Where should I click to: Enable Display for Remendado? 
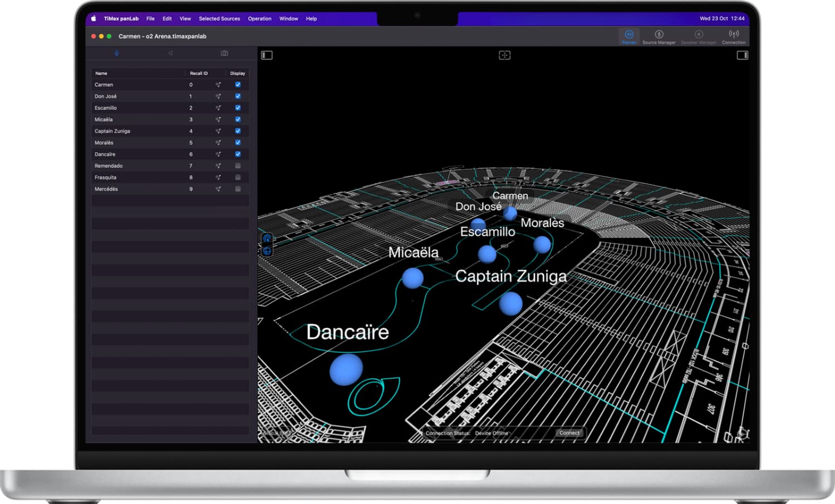coord(238,165)
